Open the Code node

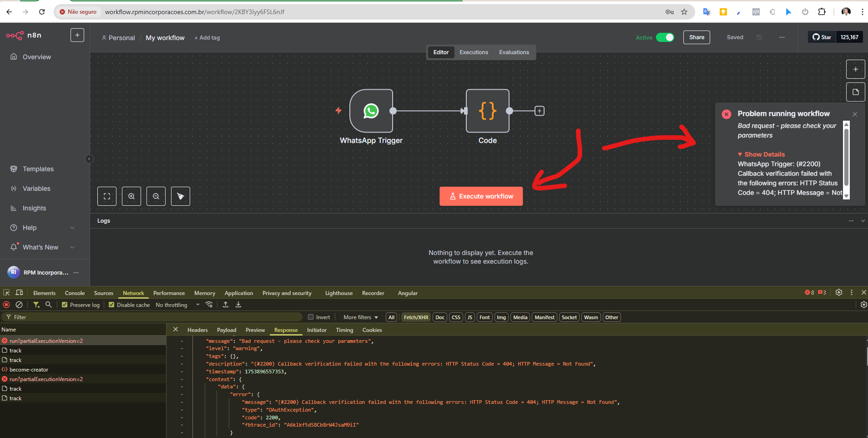[488, 111]
